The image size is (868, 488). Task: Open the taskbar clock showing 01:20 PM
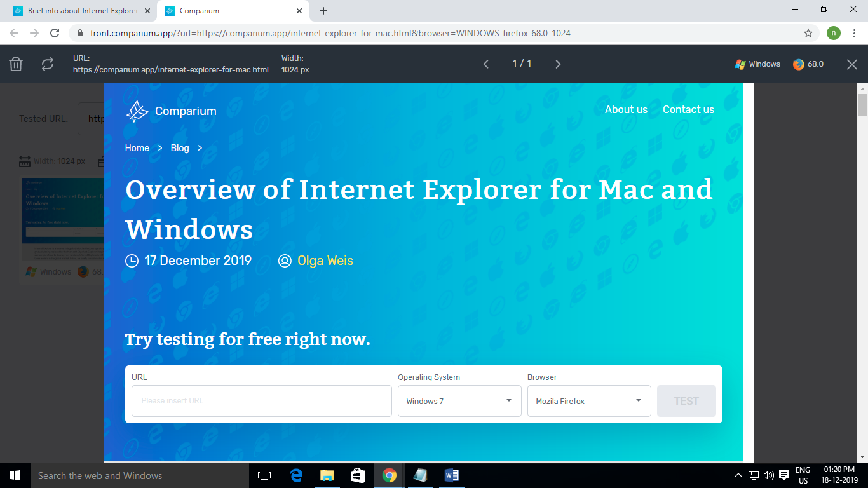[839, 475]
